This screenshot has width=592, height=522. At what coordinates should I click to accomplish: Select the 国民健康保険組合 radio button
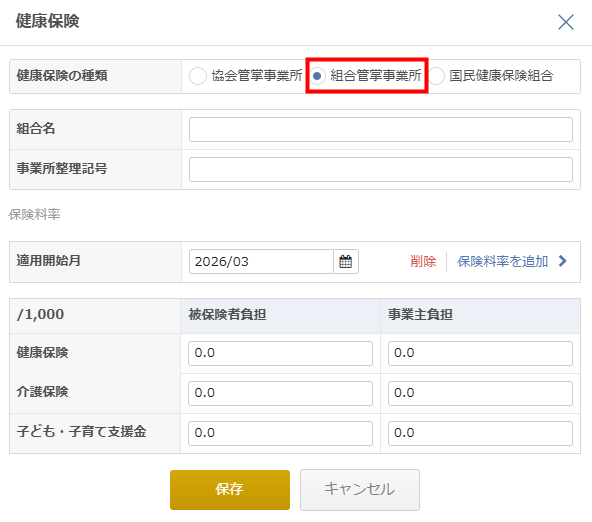pos(436,76)
